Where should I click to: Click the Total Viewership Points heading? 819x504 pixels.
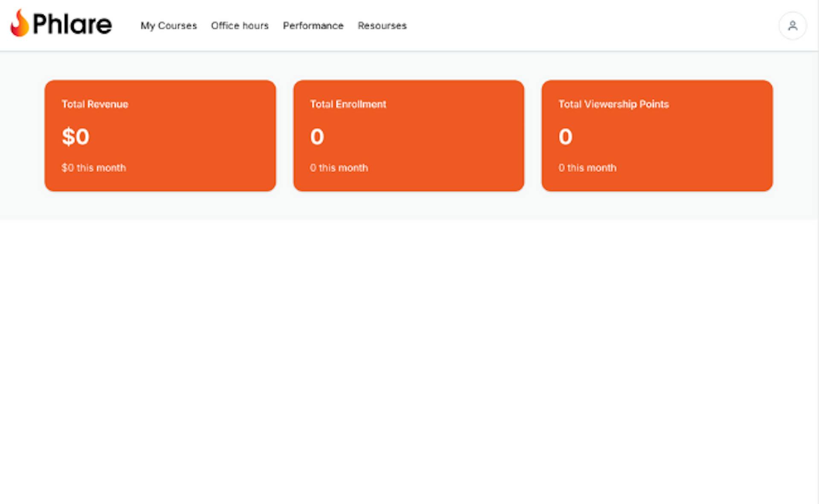coord(613,104)
